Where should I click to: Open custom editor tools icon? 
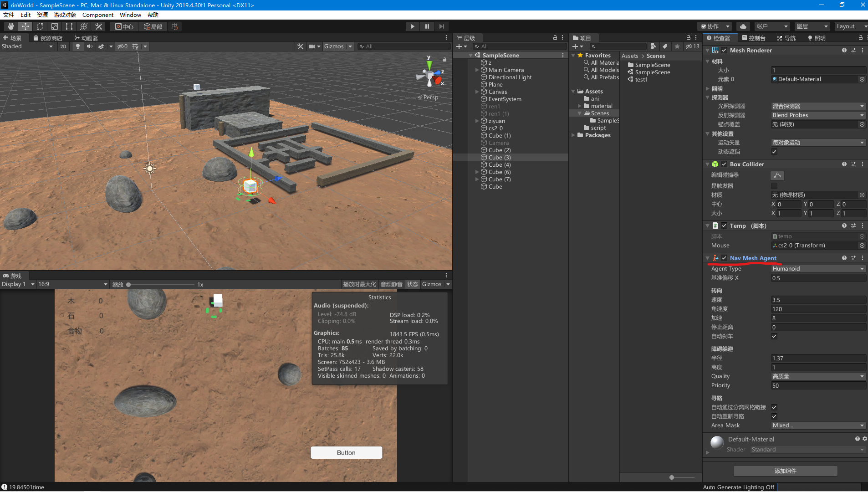click(98, 26)
